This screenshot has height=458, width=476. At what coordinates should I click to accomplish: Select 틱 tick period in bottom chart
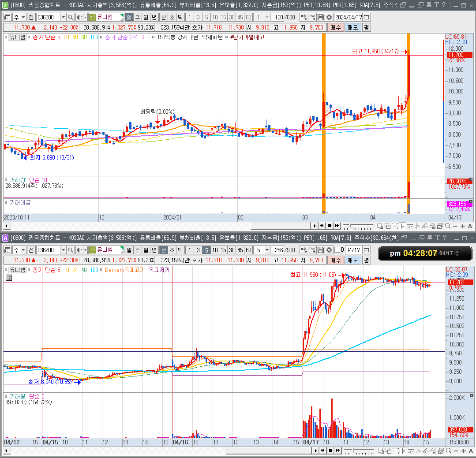coord(180,250)
